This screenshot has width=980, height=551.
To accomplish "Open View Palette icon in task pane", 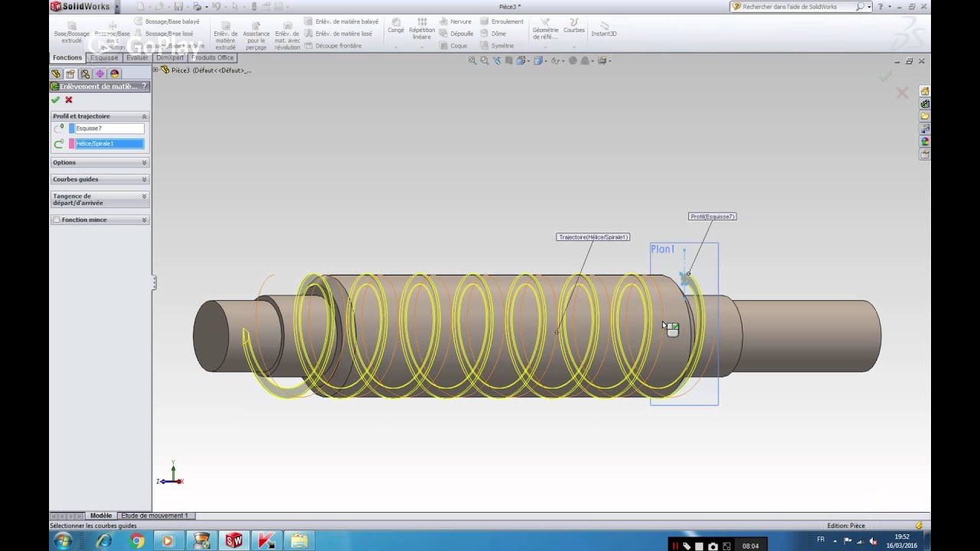I will point(925,129).
